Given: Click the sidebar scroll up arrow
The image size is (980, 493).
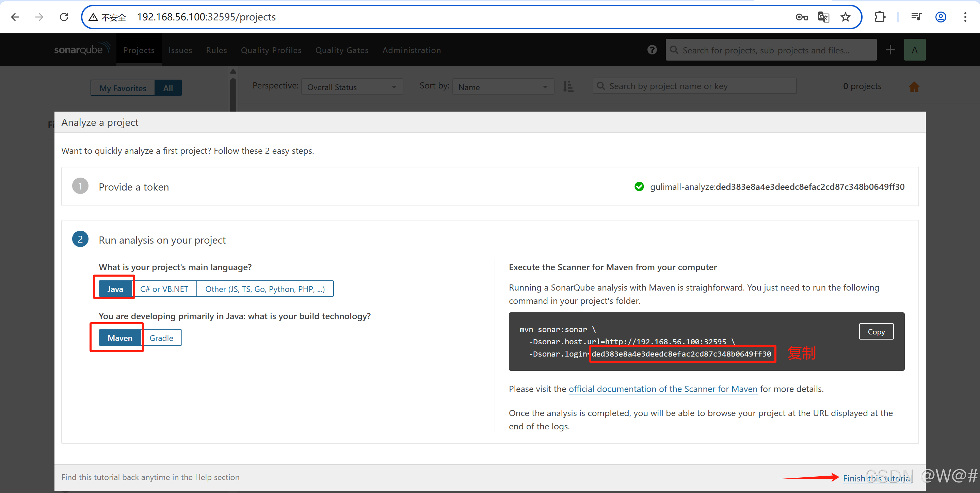Looking at the screenshot, I should [233, 71].
